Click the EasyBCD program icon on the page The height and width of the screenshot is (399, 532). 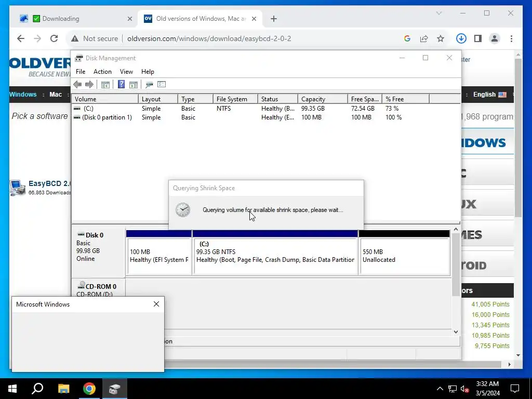[x=17, y=188]
